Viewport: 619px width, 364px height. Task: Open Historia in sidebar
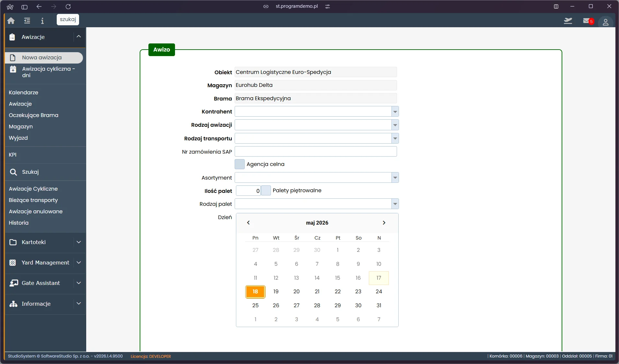(18, 223)
